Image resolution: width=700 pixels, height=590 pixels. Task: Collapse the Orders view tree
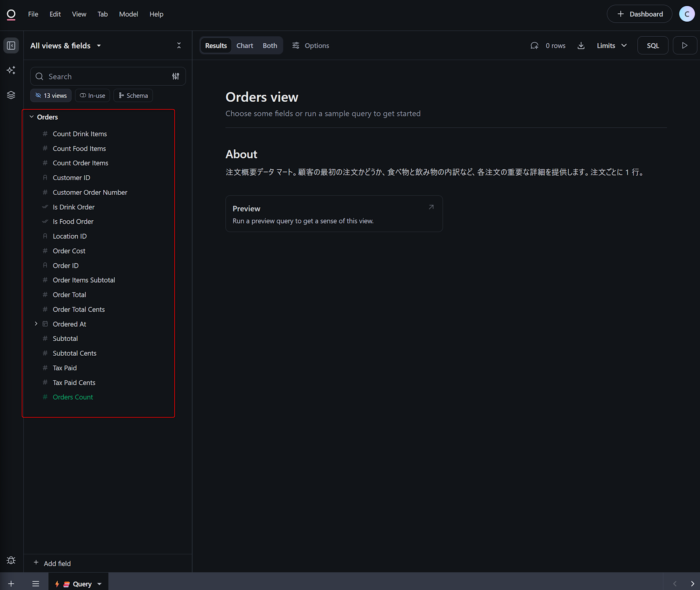(31, 117)
